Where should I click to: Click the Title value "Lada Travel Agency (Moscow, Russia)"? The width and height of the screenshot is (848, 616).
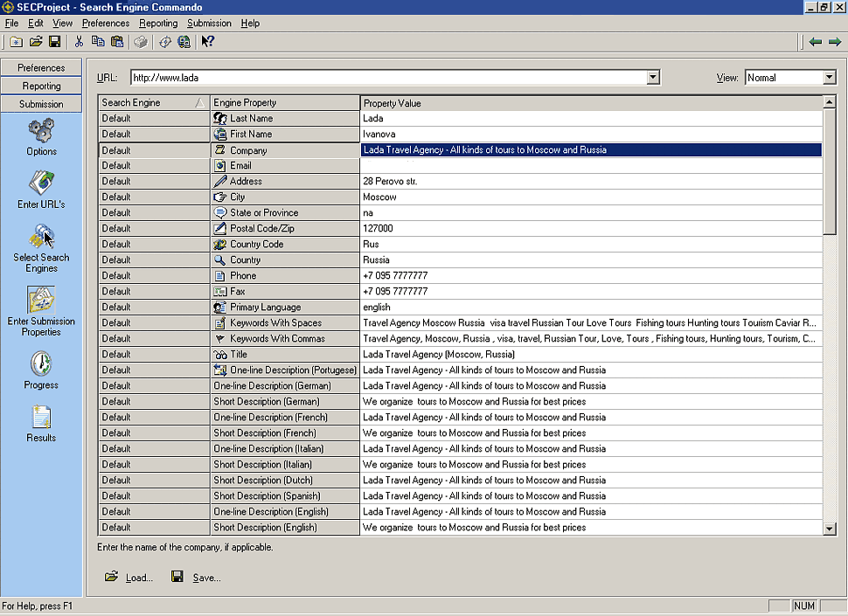click(439, 355)
